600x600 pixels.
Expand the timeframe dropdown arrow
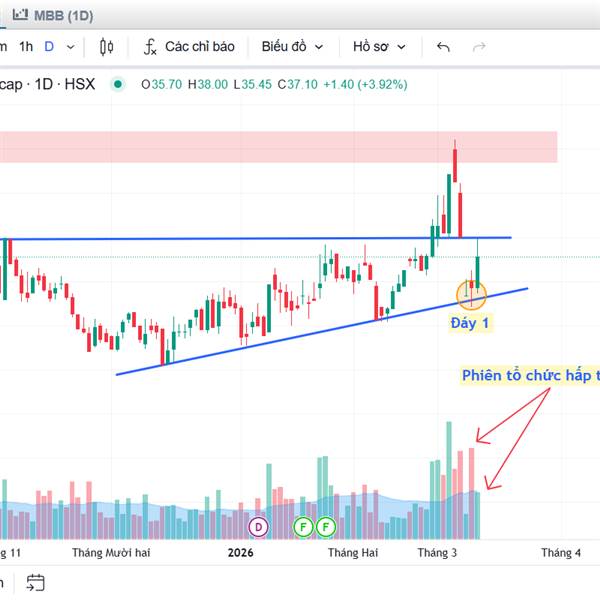point(70,47)
